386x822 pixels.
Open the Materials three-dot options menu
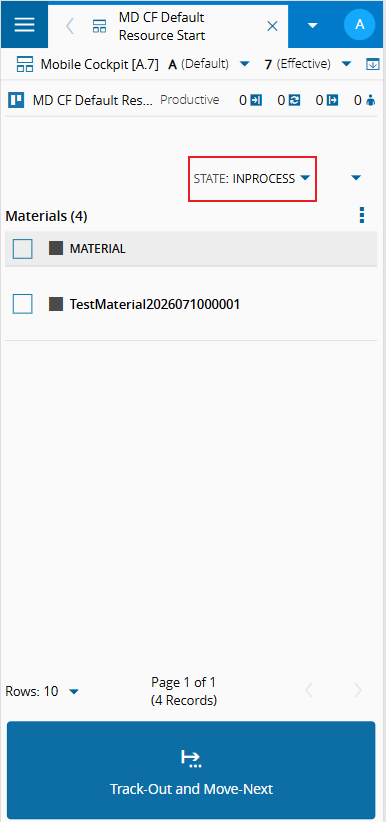tap(361, 215)
